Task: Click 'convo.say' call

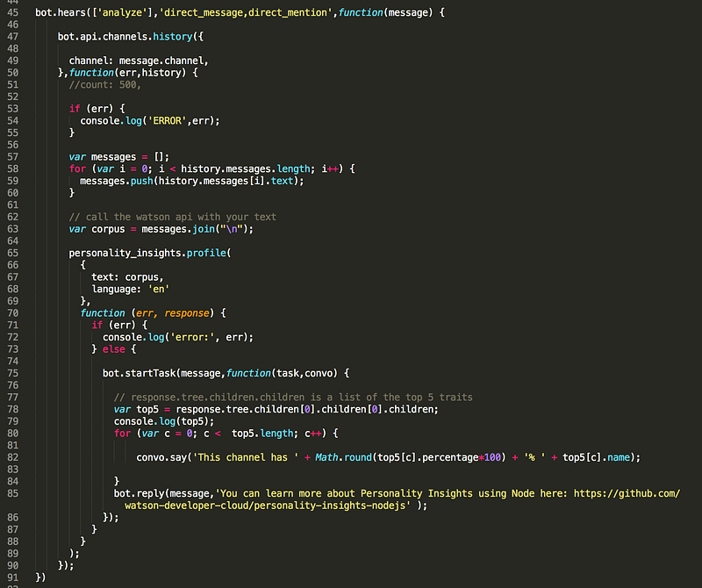Action: pyautogui.click(x=161, y=457)
